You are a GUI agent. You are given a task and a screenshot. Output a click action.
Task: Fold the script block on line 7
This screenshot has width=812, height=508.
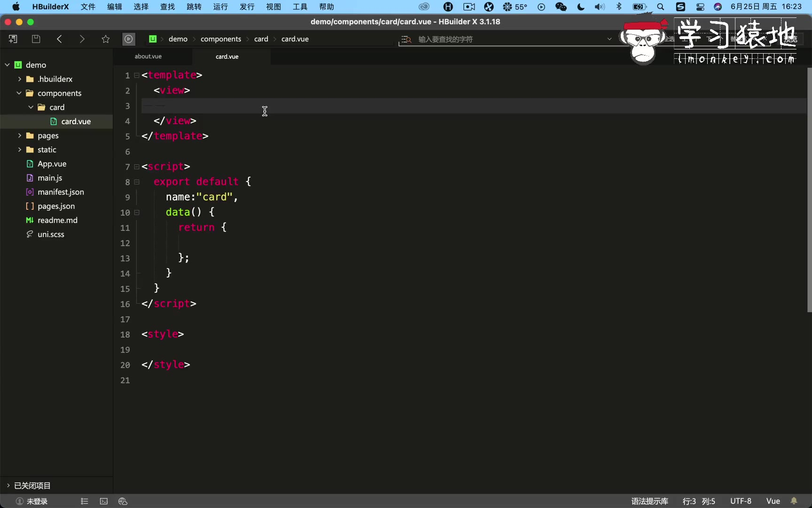click(x=137, y=167)
